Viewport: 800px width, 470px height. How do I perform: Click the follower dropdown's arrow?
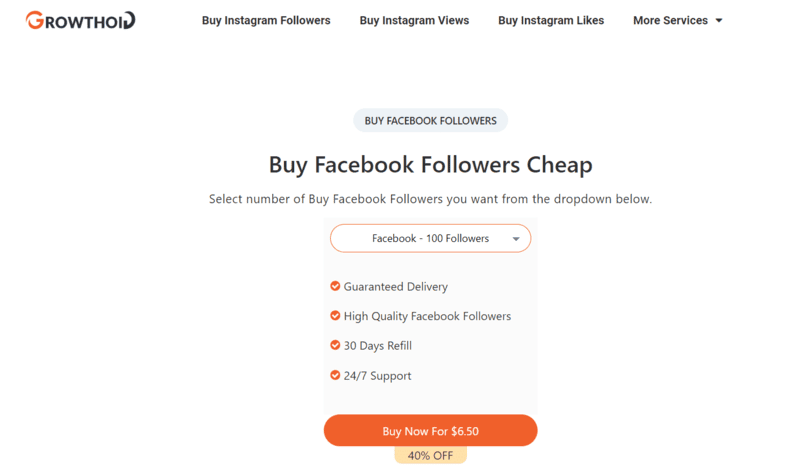coord(516,239)
